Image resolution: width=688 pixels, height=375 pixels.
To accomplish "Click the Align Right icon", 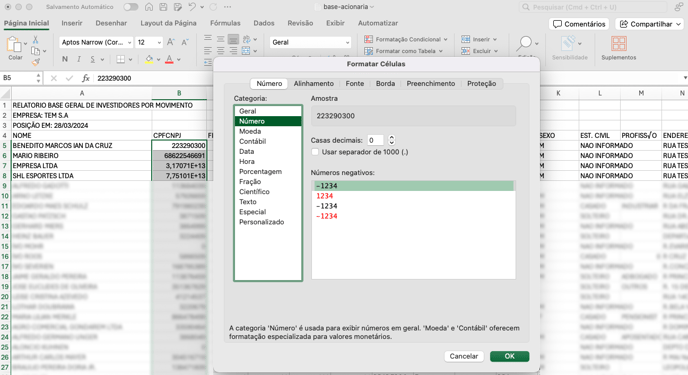I will pos(233,51).
